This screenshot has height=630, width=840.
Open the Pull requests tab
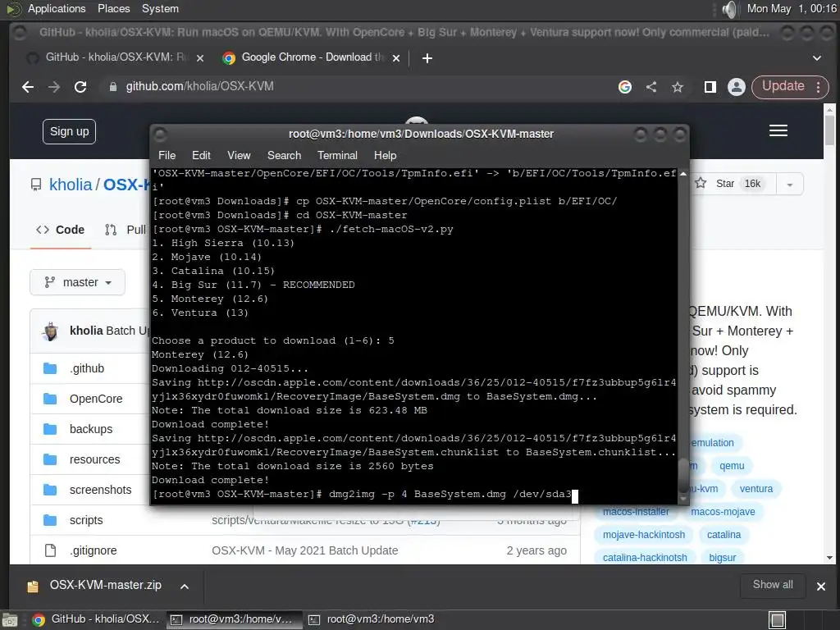tap(126, 230)
